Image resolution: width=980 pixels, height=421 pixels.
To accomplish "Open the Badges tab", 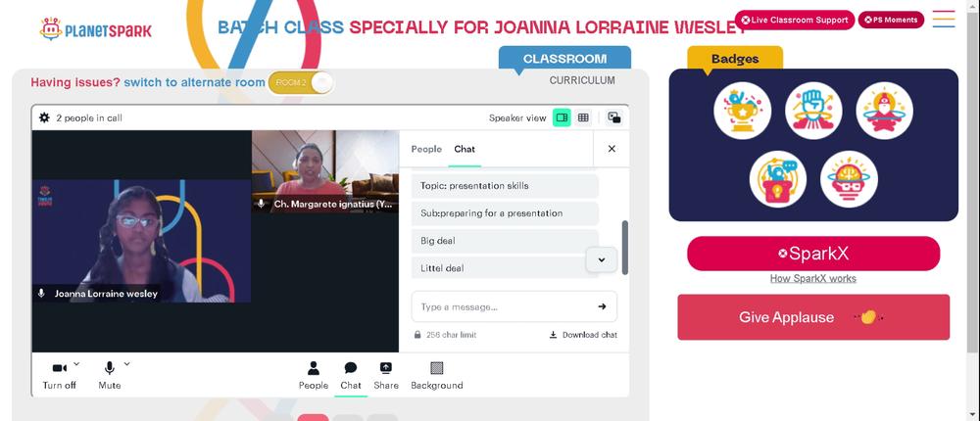I will coord(735,59).
